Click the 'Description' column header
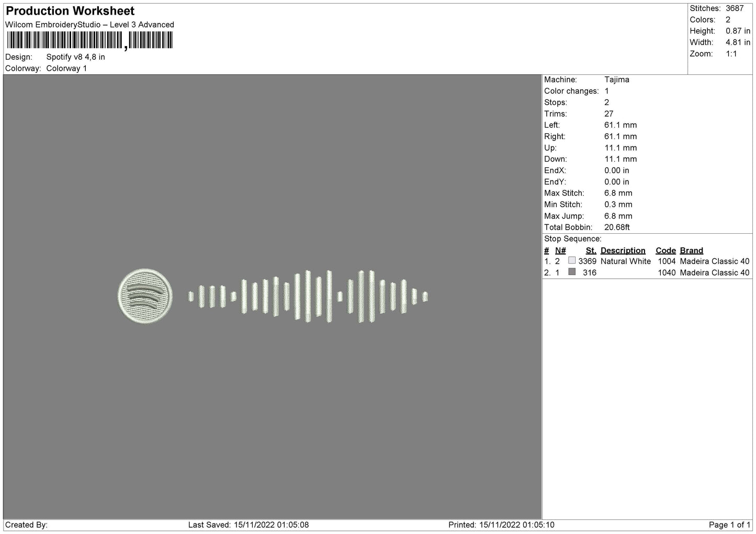Image resolution: width=756 pixels, height=534 pixels. point(623,251)
